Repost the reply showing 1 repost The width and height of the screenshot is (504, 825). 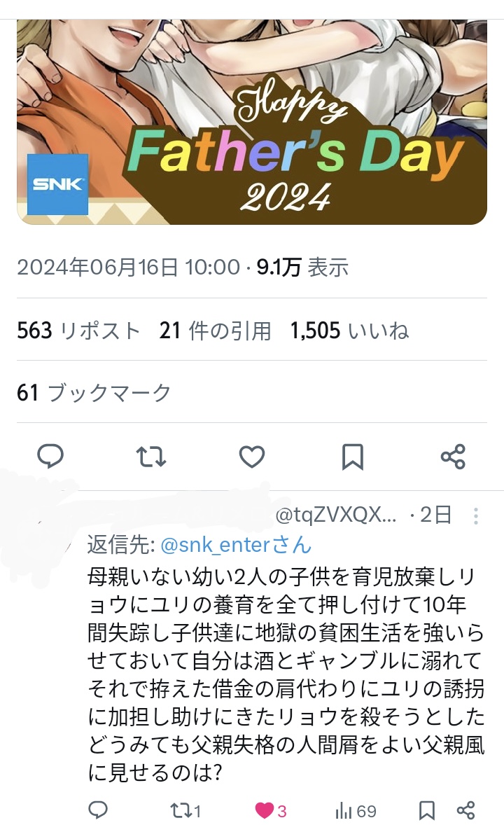coord(185,810)
